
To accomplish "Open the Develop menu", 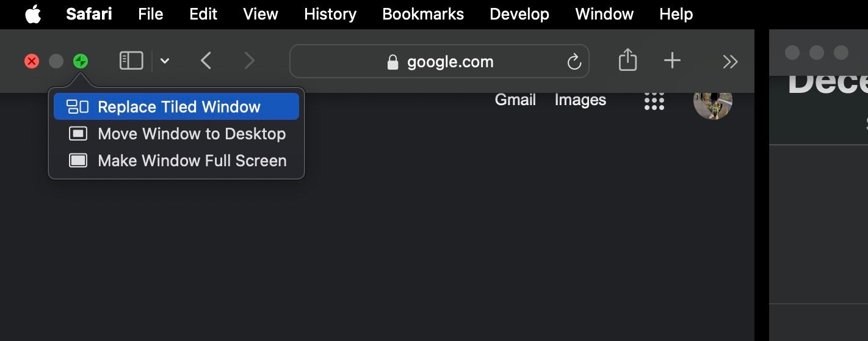I will [x=519, y=14].
